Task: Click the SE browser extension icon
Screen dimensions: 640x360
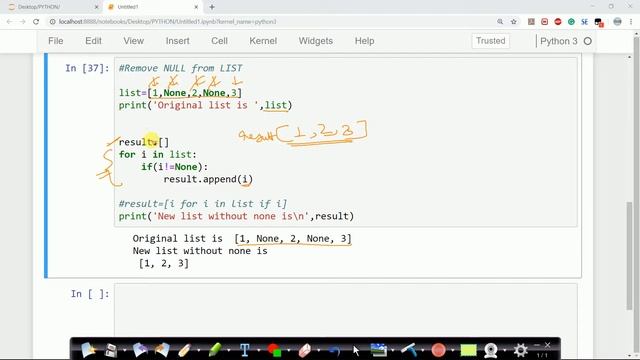Action: (584, 22)
